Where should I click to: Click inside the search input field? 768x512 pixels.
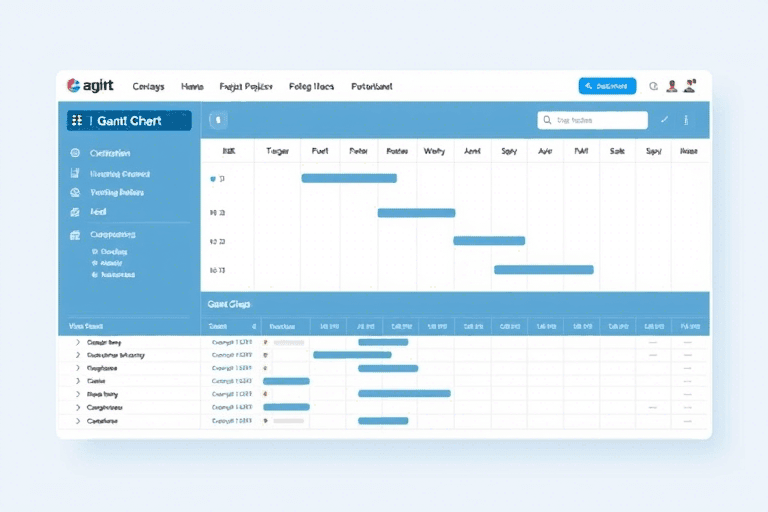(x=598, y=120)
